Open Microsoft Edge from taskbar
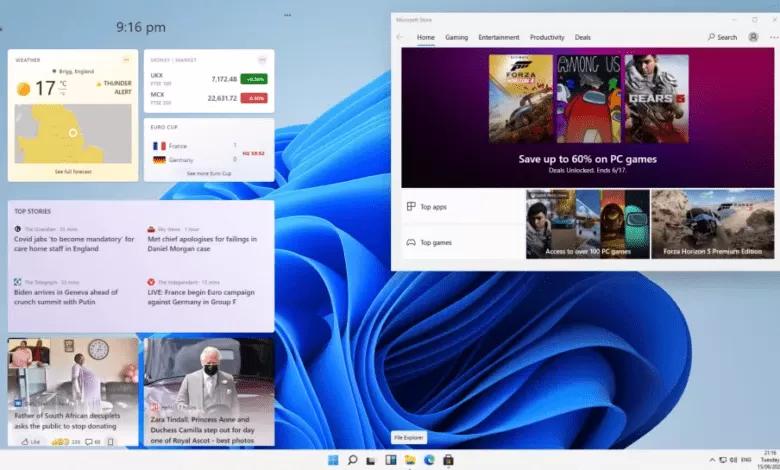780x470 pixels. 429,460
